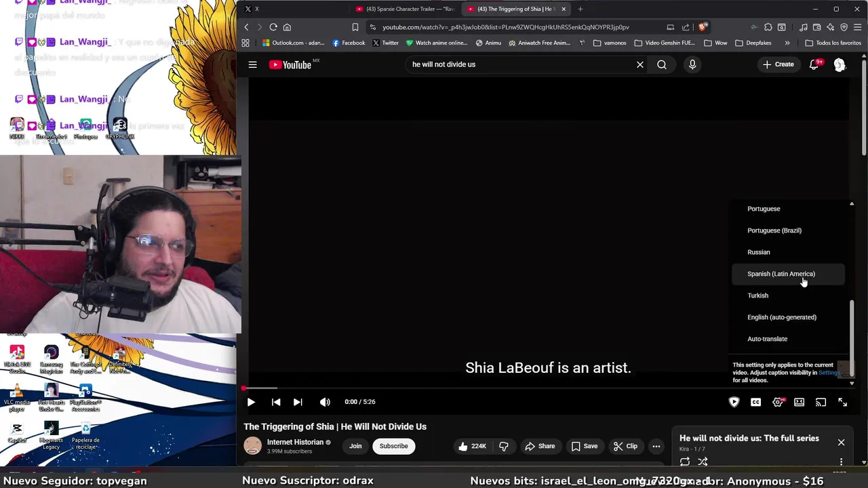Open playlist options three-dot menu

(x=841, y=462)
